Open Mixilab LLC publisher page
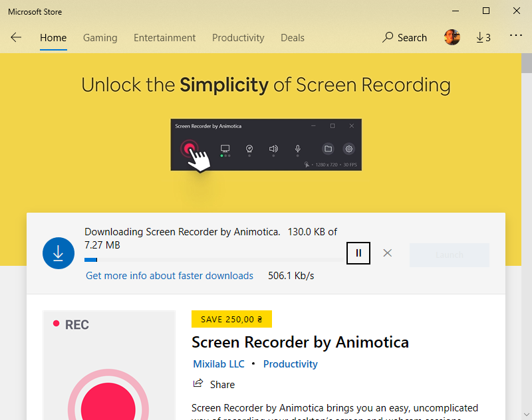The height and width of the screenshot is (420, 532). tap(219, 364)
